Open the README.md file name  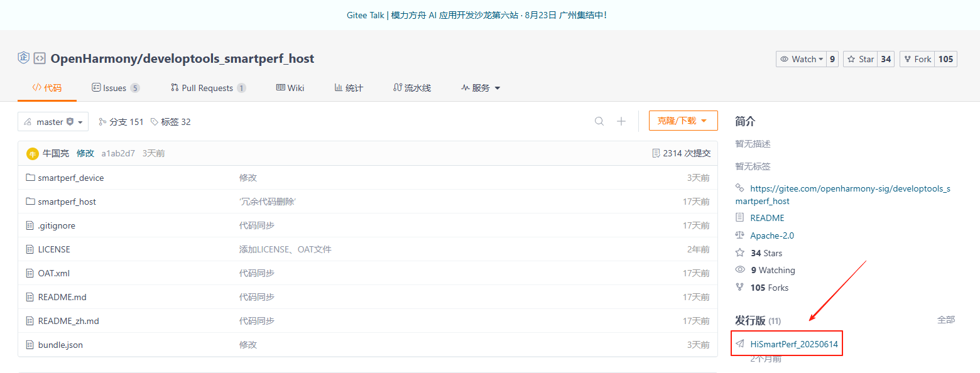tap(62, 297)
